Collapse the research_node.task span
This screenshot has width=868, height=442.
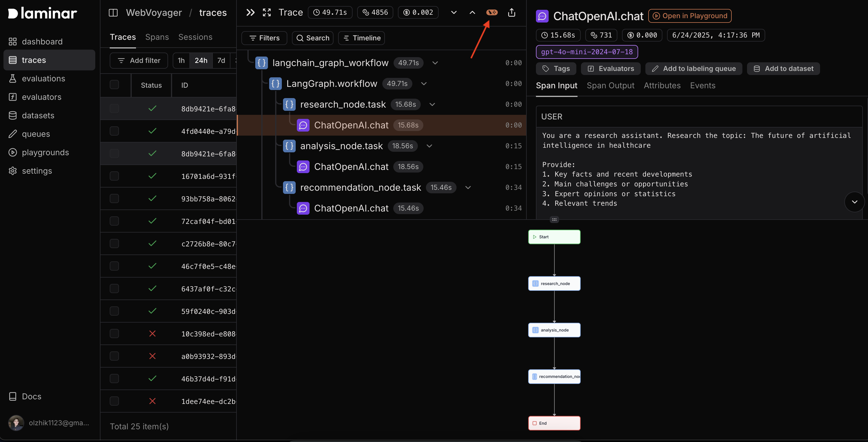(x=432, y=104)
